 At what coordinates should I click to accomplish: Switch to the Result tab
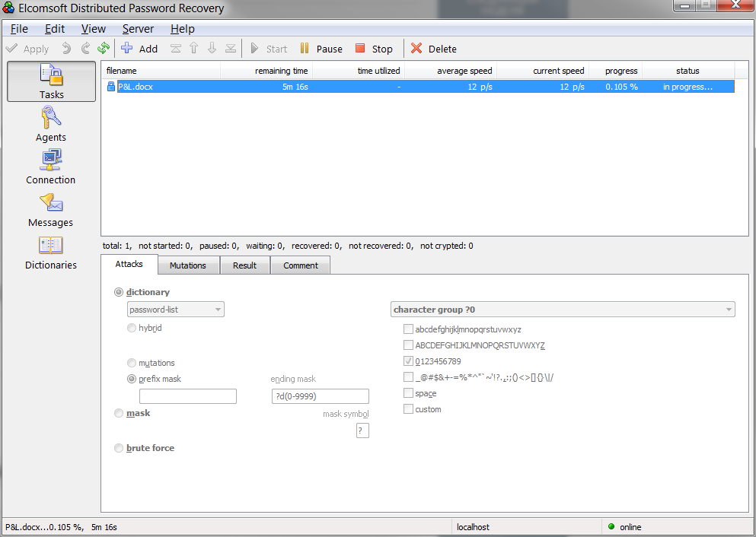pyautogui.click(x=245, y=265)
